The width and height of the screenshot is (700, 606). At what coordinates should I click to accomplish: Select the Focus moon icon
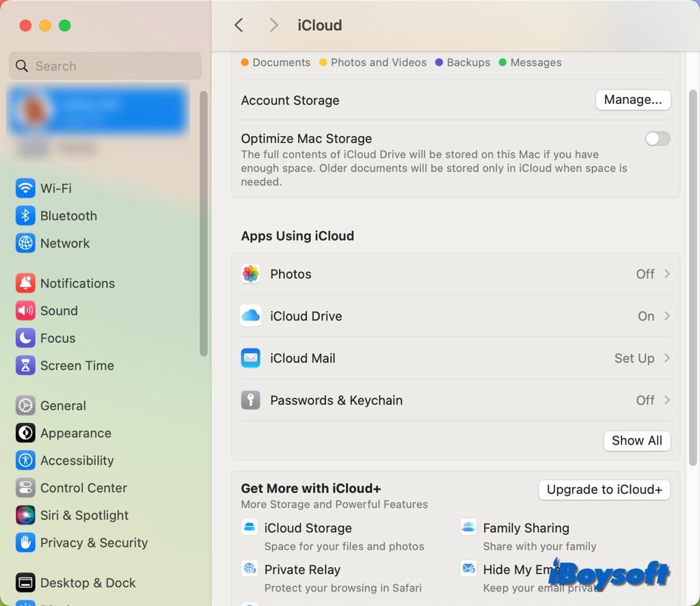[25, 338]
